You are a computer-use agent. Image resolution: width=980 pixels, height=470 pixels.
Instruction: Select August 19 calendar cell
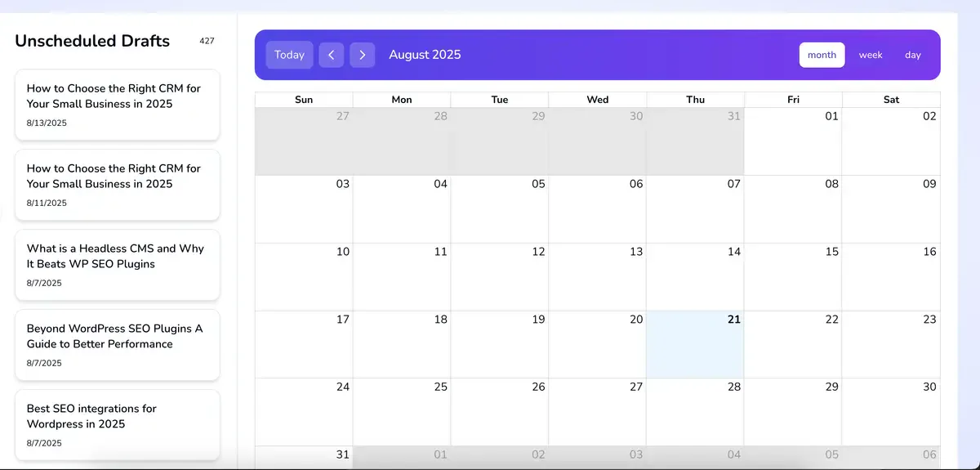pyautogui.click(x=500, y=345)
